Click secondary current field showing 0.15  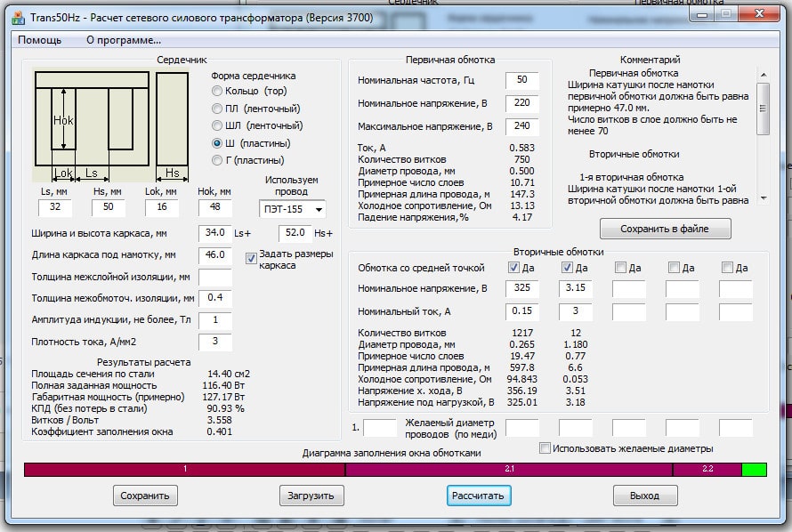click(521, 311)
